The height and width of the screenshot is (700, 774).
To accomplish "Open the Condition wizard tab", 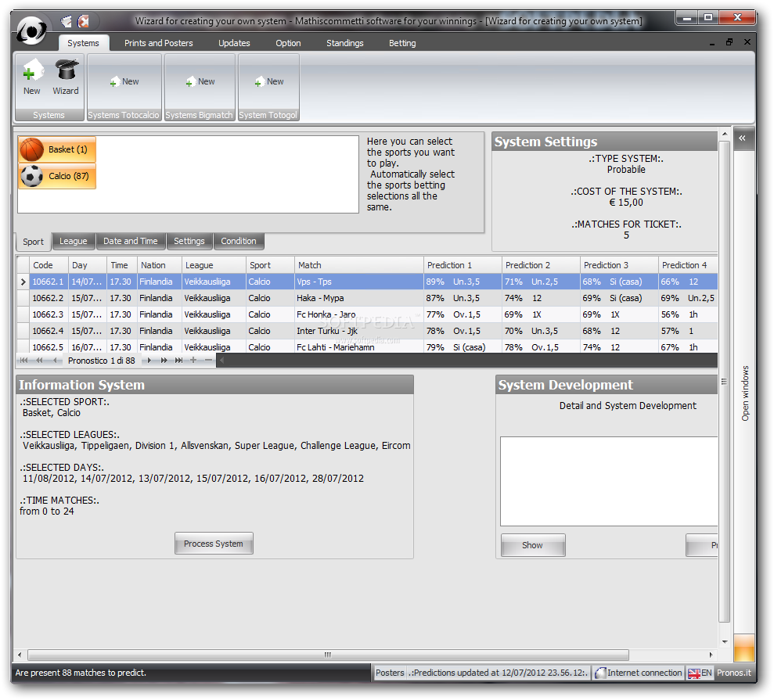I will pos(239,241).
